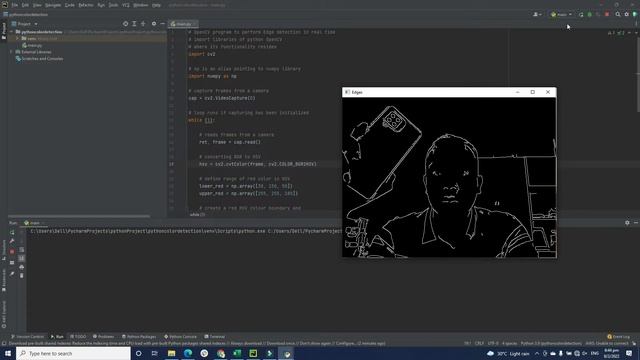640x360 pixels.
Task: Stop the process with red stop icon in Run panel
Action: [x=12, y=252]
